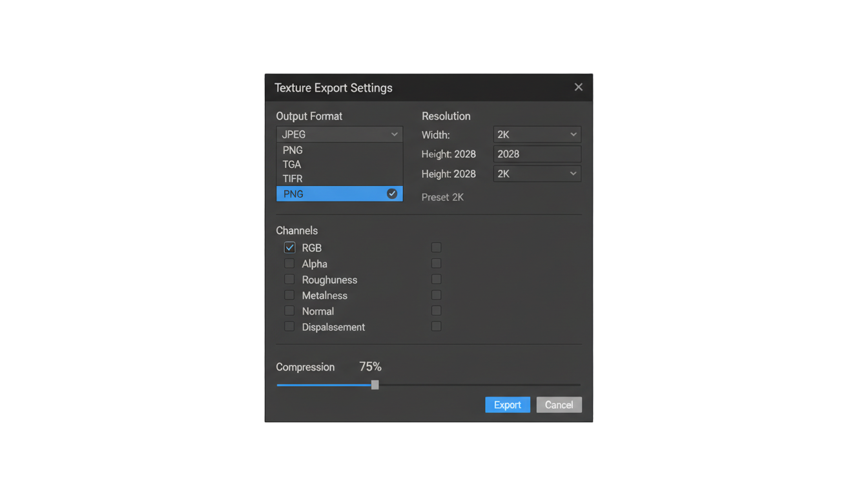This screenshot has width=868, height=496.
Task: Tick the right-column checkbox in Normal row
Action: coord(437,311)
